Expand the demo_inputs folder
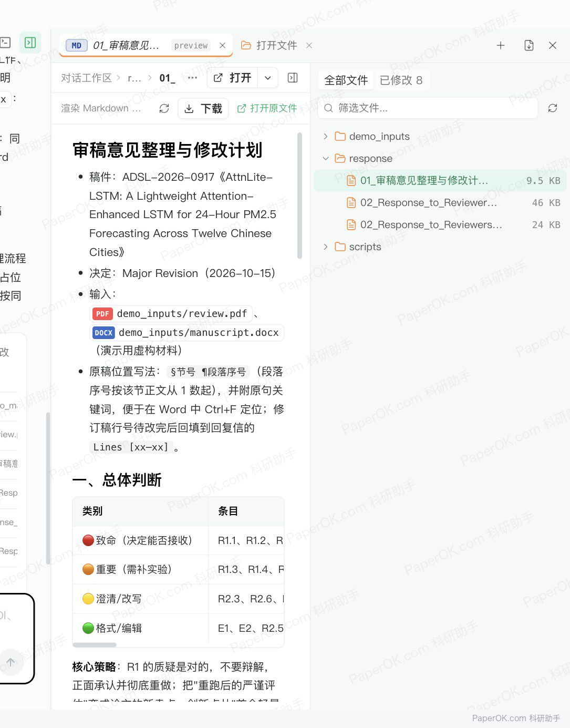The height and width of the screenshot is (728, 570). click(x=326, y=136)
